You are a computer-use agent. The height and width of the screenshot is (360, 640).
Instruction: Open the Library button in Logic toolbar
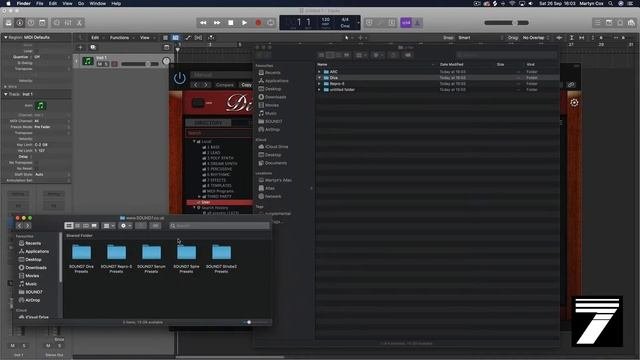click(8, 23)
